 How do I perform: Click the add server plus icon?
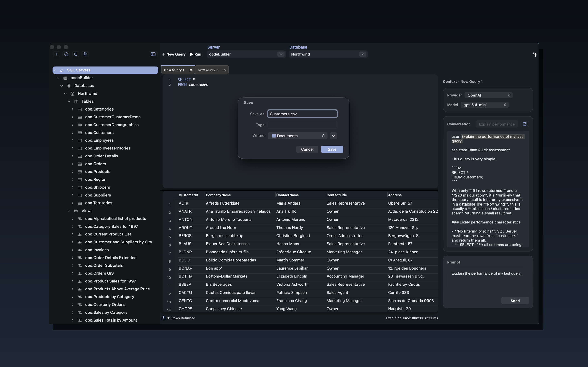[56, 54]
